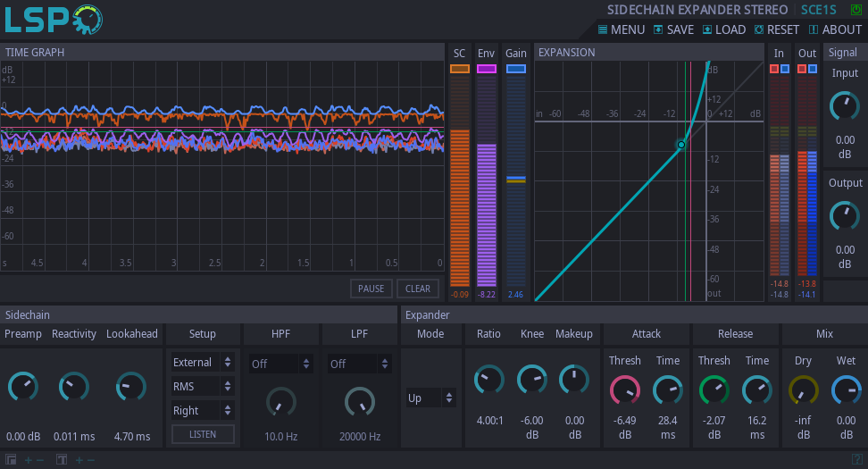
Task: Click the 4.00:1 ratio value
Action: pos(490,420)
